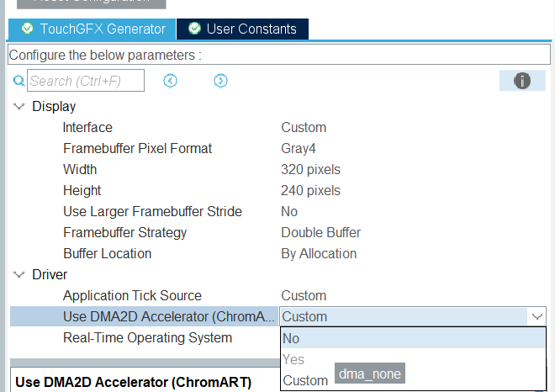Collapse the Driver section

(x=18, y=275)
